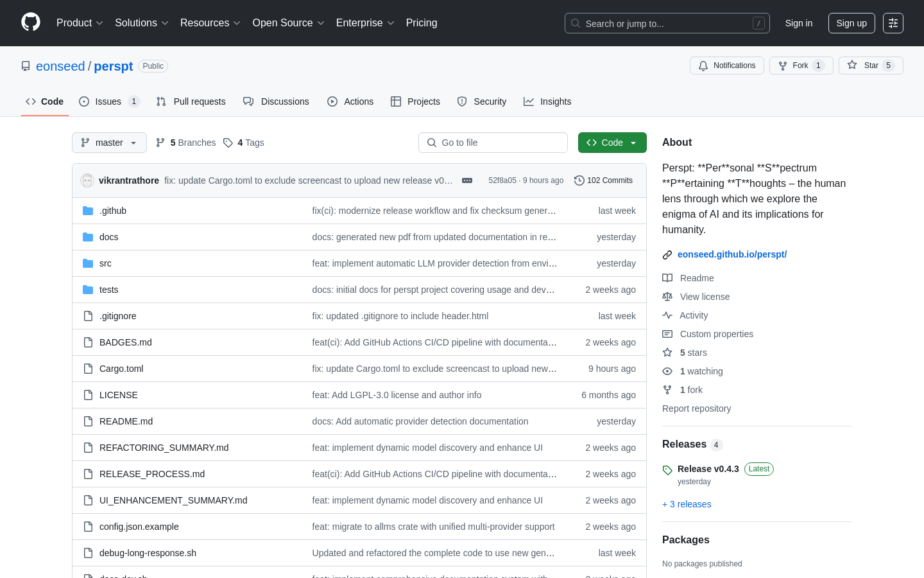The height and width of the screenshot is (578, 924).
Task: Open the Actions tab
Action: (x=350, y=101)
